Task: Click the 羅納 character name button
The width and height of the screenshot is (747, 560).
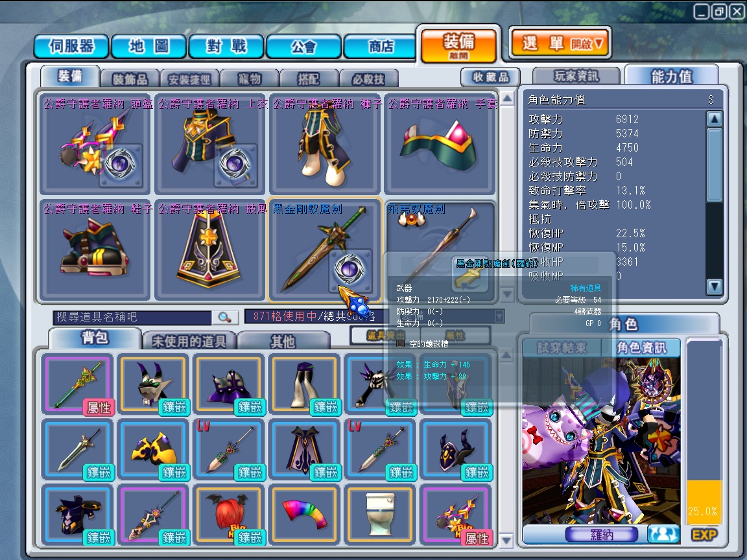Action: tap(602, 535)
